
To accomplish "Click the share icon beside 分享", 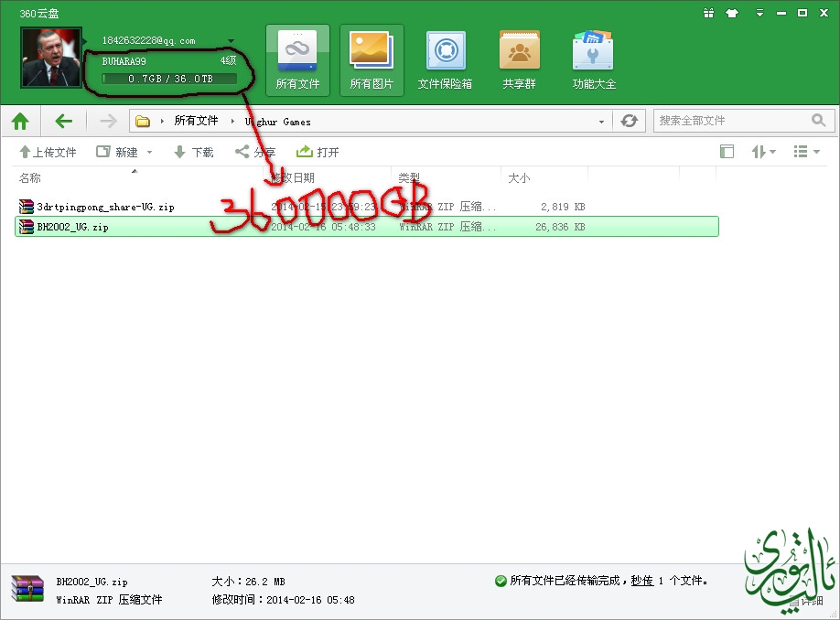I will point(242,152).
